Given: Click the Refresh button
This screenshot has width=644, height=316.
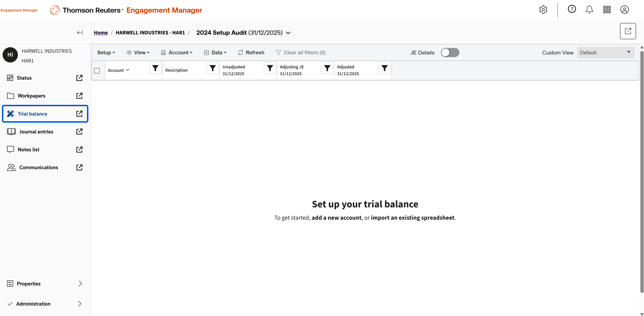Looking at the screenshot, I should pos(251,53).
